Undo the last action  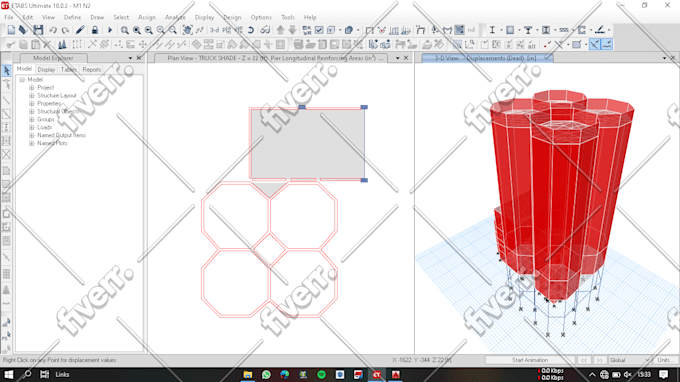53,30
